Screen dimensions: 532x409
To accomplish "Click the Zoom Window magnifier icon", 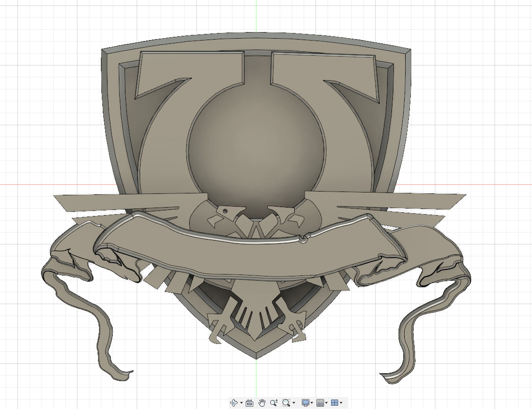I will coord(286,403).
